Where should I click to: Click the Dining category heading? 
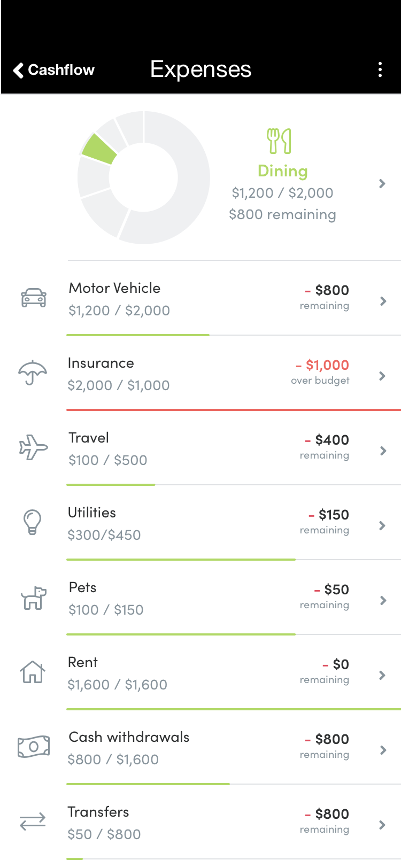coord(283,171)
